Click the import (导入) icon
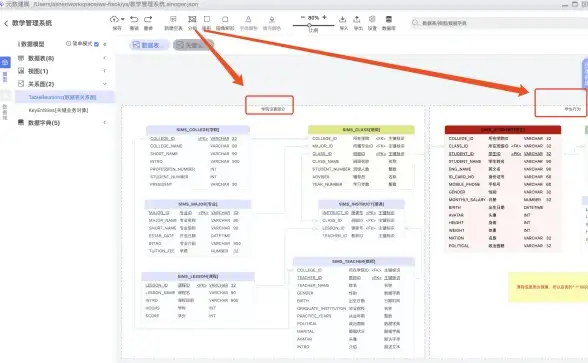Image resolution: width=588 pixels, height=363 pixels. point(343,19)
